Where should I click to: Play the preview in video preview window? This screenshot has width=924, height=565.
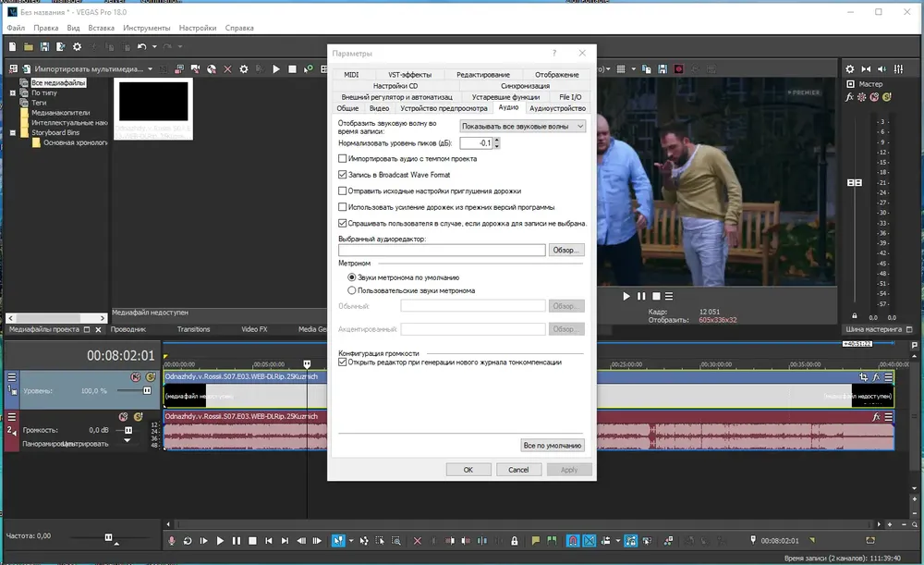pyautogui.click(x=626, y=296)
